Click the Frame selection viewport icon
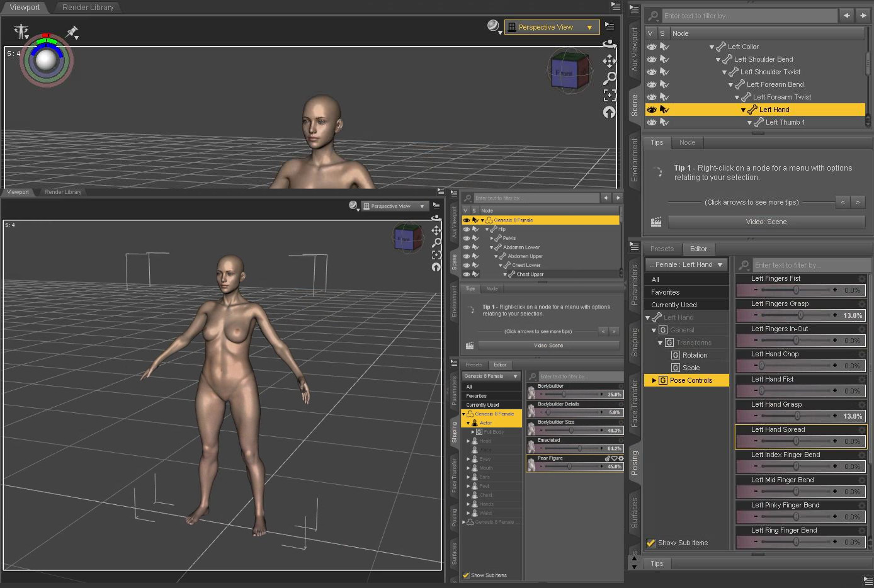The image size is (874, 588). point(609,95)
